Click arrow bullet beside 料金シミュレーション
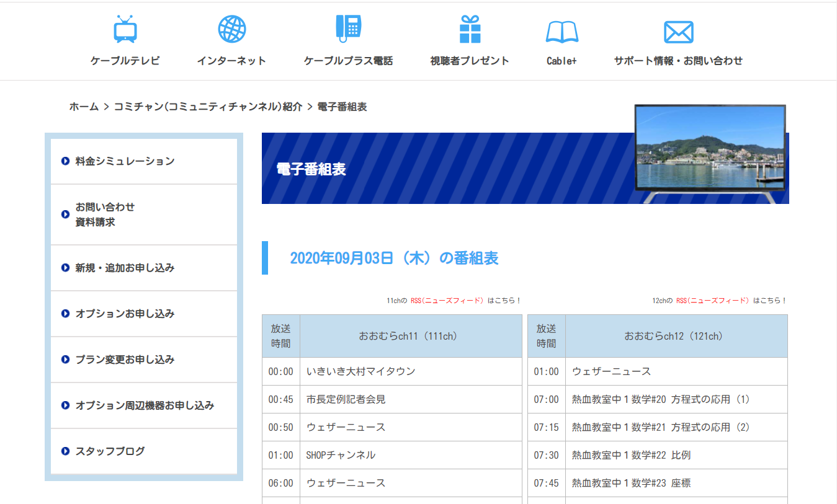The height and width of the screenshot is (504, 837). pyautogui.click(x=65, y=161)
